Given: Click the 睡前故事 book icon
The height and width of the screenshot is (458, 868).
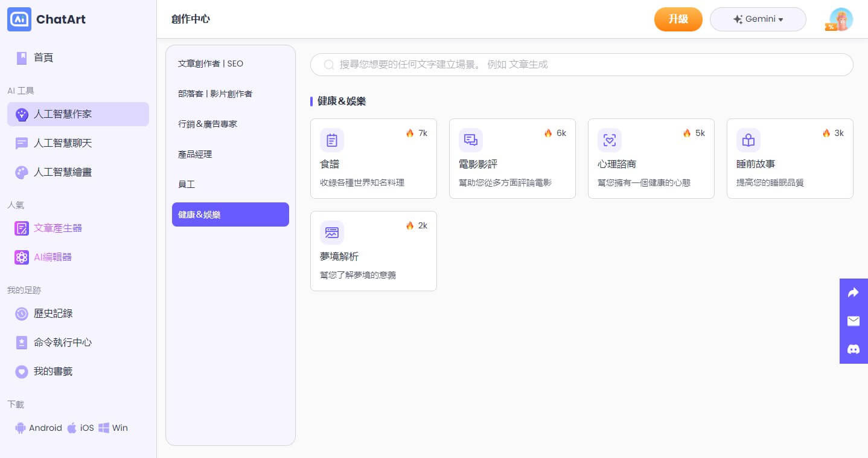Looking at the screenshot, I should tap(748, 140).
